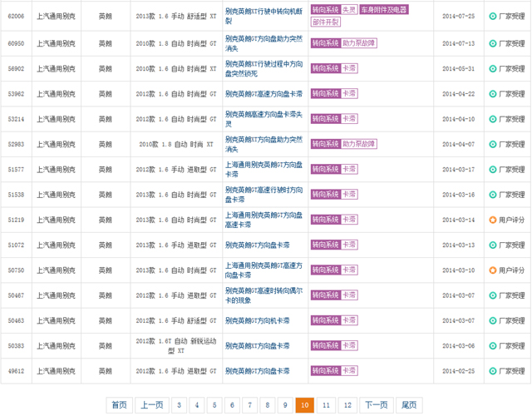Open complaint link in row 51577

[x=264, y=169]
